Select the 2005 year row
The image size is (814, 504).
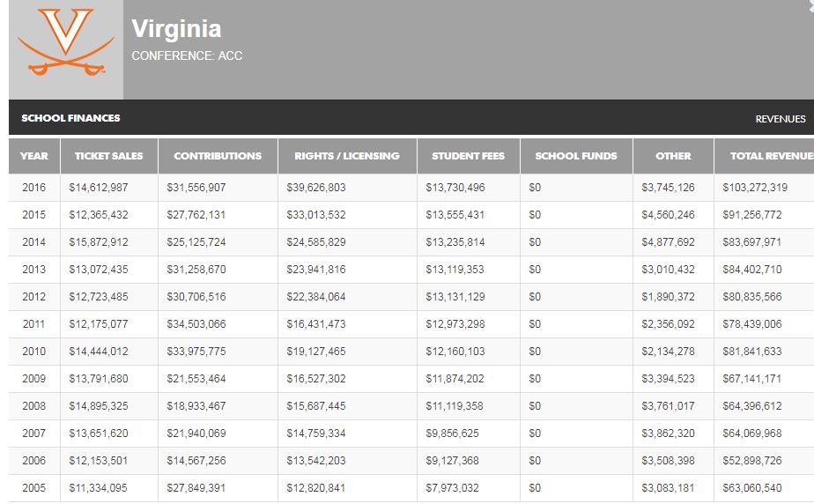(x=411, y=488)
